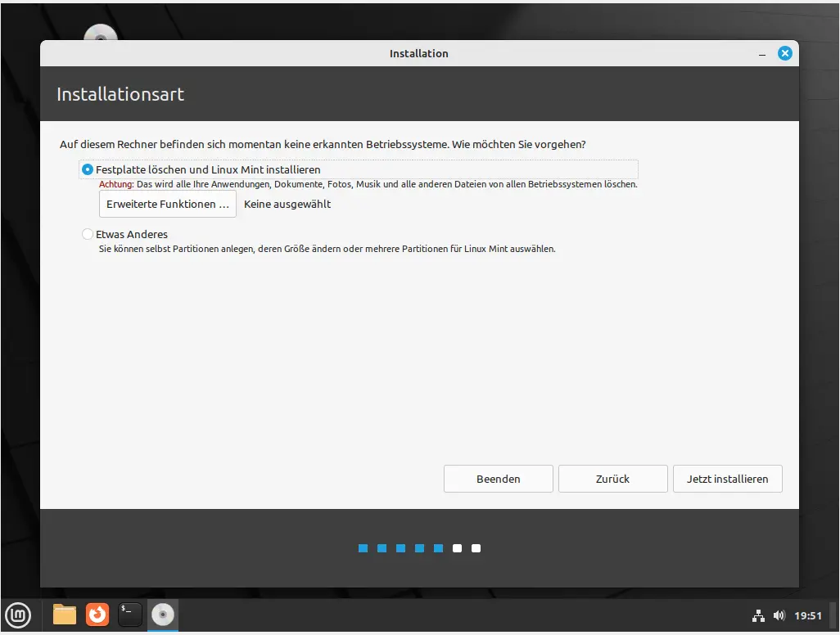Choose the 'Etwas Anderes' radio option
Image resolution: width=840 pixels, height=635 pixels.
click(88, 234)
